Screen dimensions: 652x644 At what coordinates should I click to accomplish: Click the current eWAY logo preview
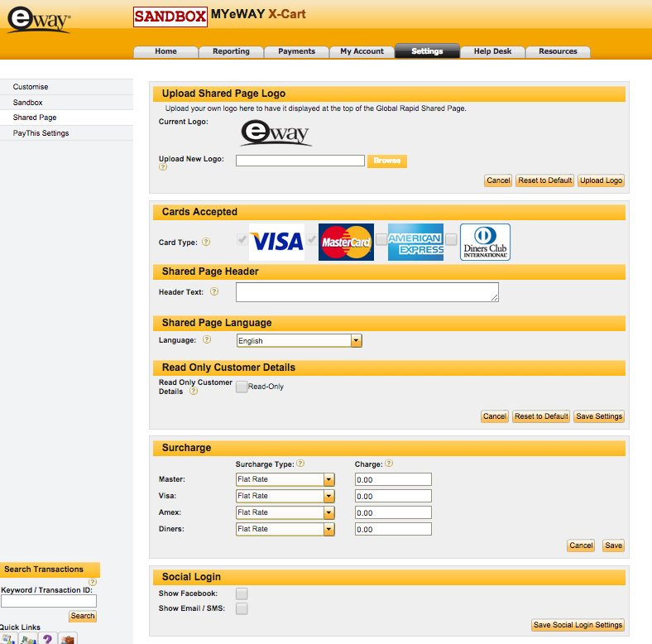coord(276,133)
